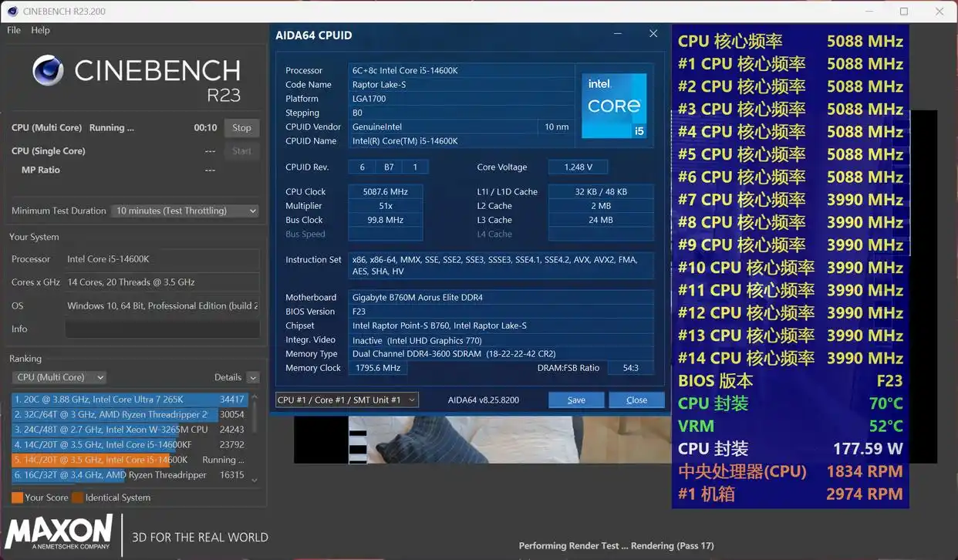Click the Intel Core i5 badge in AIDA64
The width and height of the screenshot is (958, 560).
pos(614,105)
